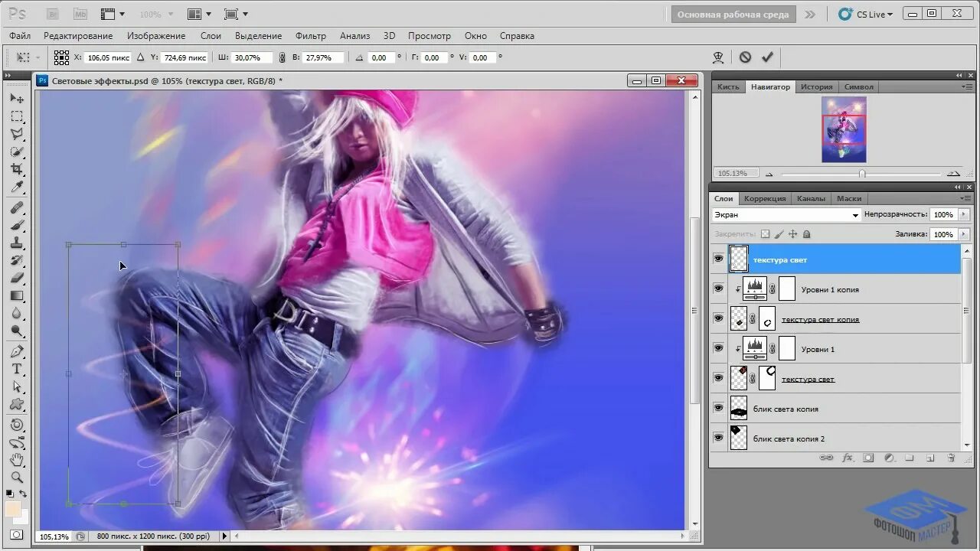Switch to warp mode icon
The image size is (980, 551).
click(x=718, y=57)
